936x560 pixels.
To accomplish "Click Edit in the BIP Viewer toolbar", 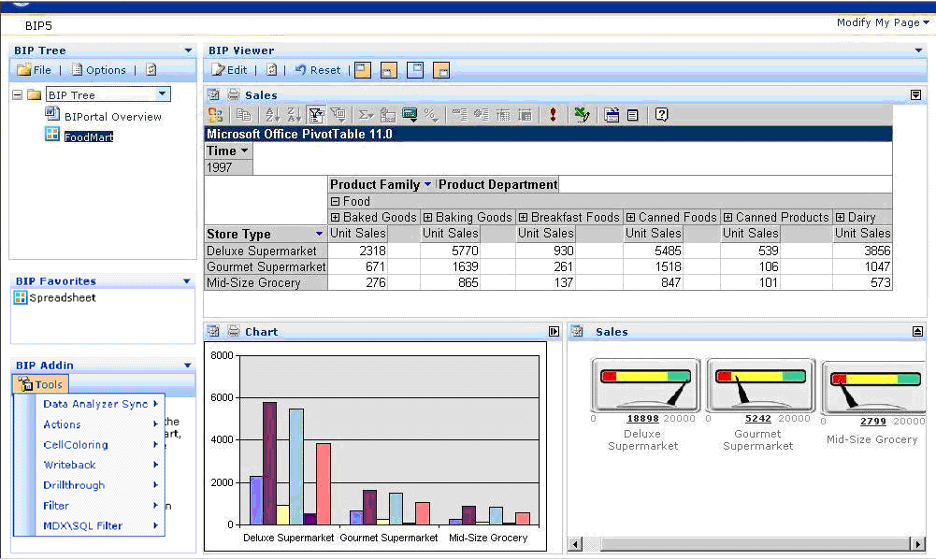I will (229, 70).
